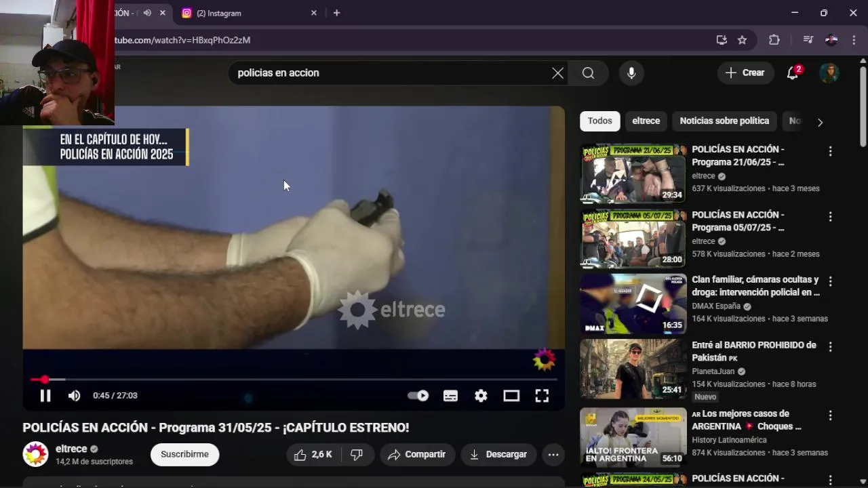Close the YouTube browser tab
Screen dimensions: 868x488
163,13
